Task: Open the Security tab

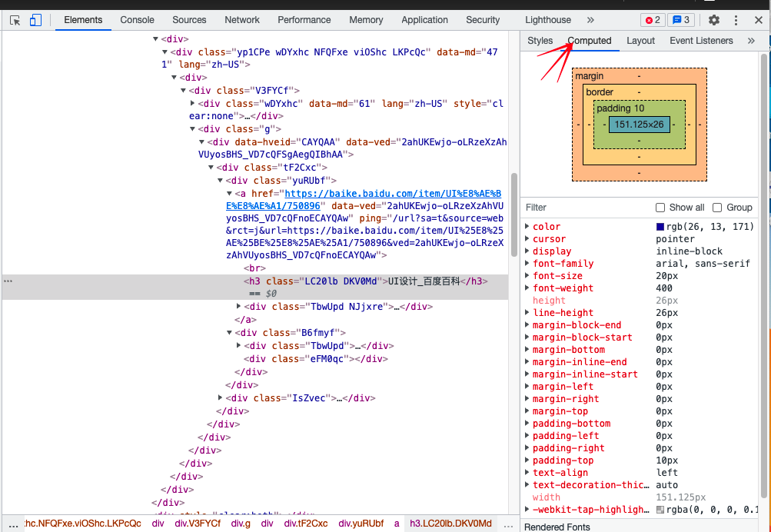Action: pyautogui.click(x=483, y=20)
